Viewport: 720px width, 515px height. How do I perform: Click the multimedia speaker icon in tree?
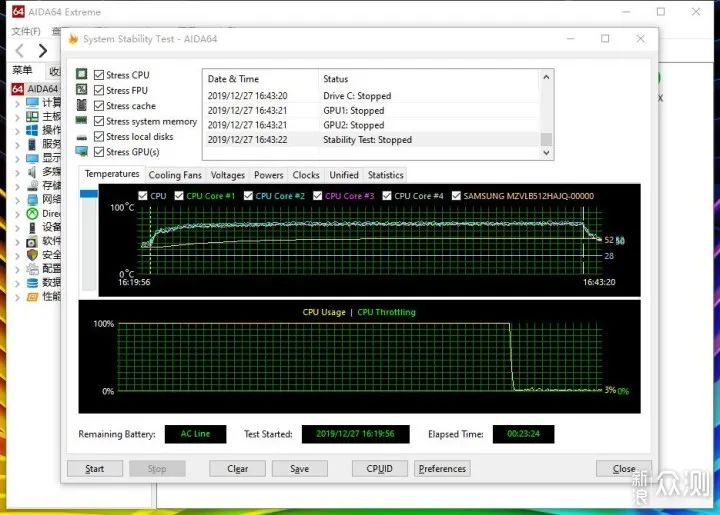coord(32,172)
